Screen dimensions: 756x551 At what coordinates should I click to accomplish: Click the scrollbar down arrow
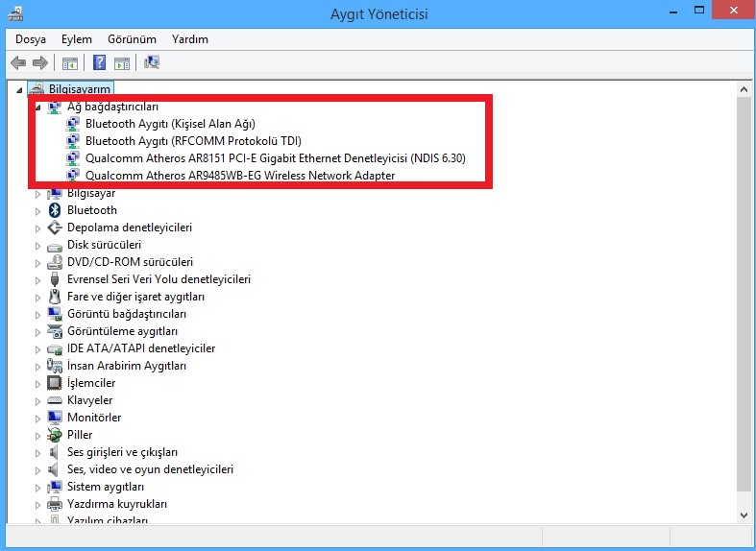[744, 515]
